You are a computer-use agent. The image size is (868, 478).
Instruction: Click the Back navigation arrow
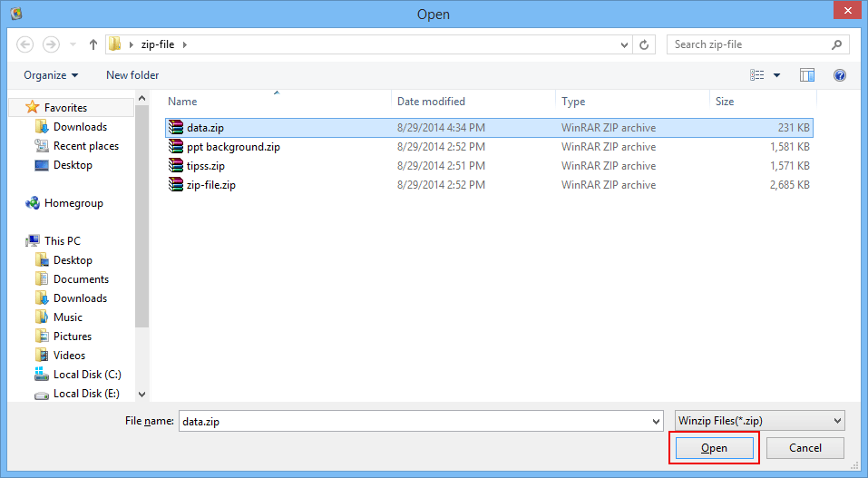pos(24,44)
